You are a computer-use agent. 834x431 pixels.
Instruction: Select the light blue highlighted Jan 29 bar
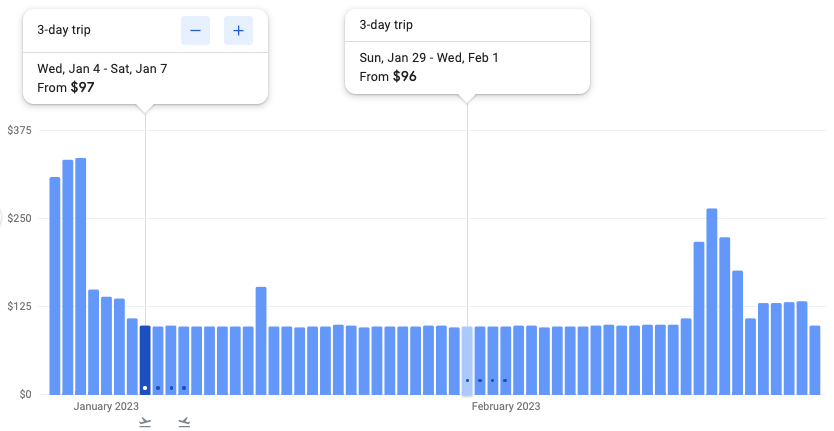pos(467,360)
